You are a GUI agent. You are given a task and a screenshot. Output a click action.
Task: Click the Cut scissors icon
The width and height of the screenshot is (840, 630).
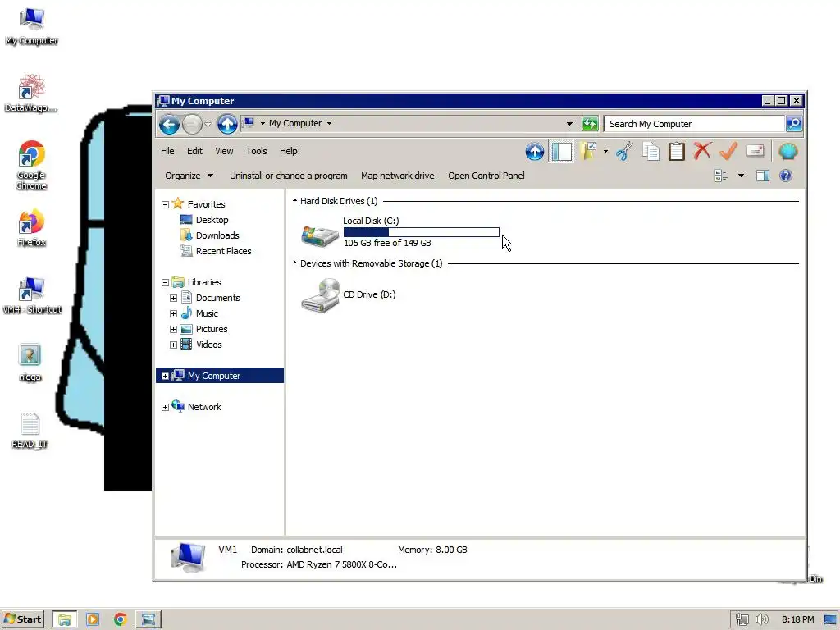point(624,152)
